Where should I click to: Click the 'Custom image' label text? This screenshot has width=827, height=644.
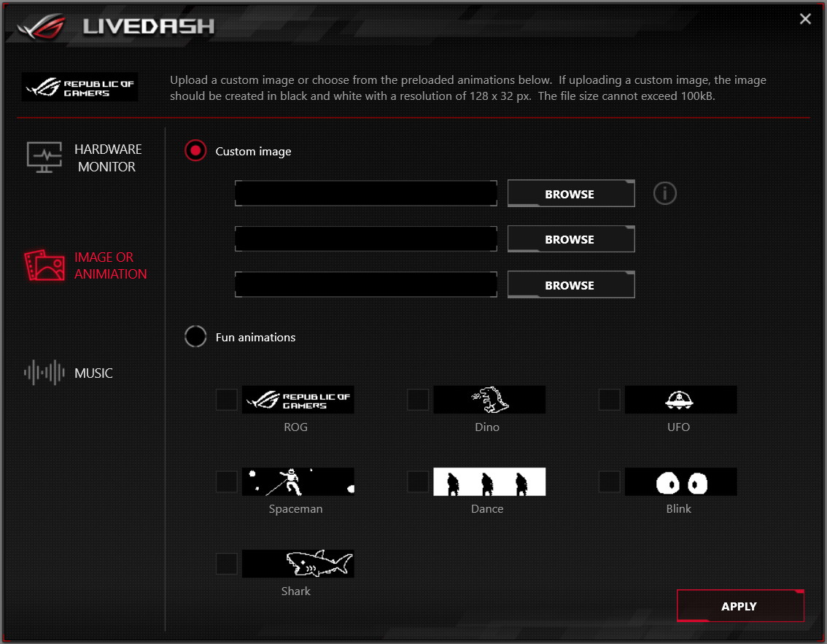253,152
